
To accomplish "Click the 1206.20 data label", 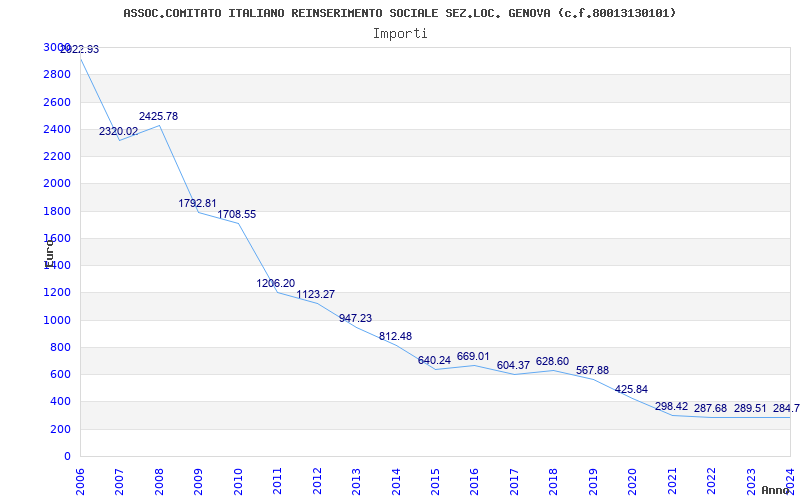I will click(276, 284).
